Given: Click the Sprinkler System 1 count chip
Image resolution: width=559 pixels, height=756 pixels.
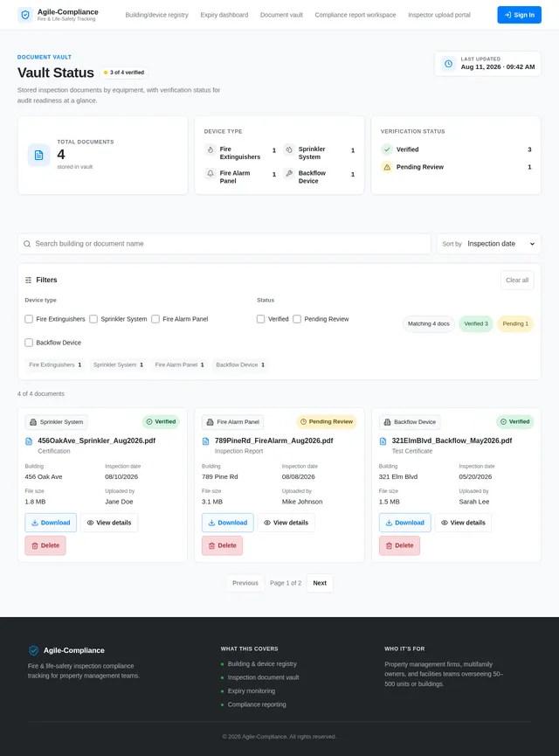Looking at the screenshot, I should [118, 365].
